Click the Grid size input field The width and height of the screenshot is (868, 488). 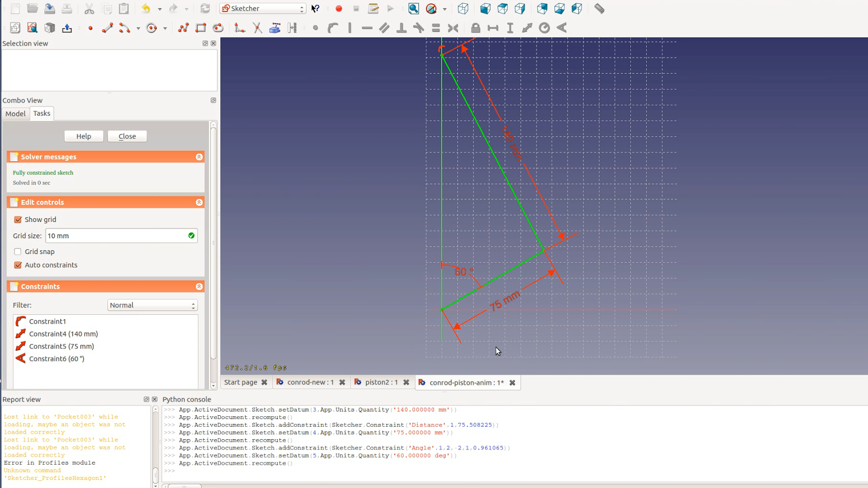coord(116,236)
